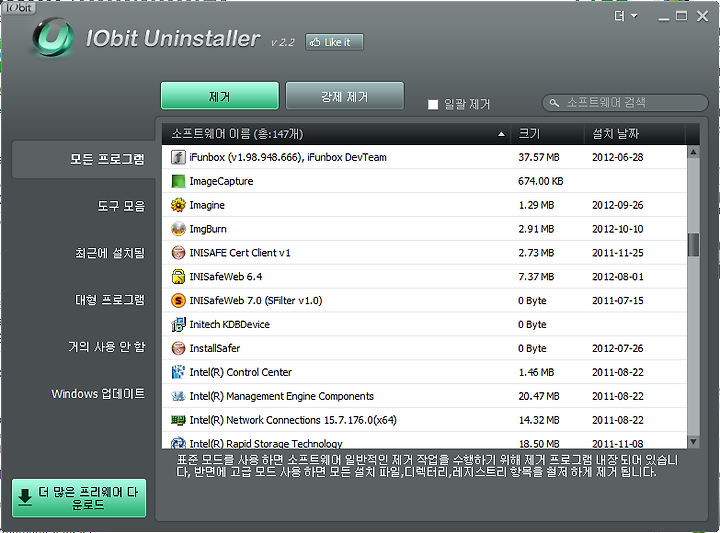Select InstallSafer program name

(215, 348)
